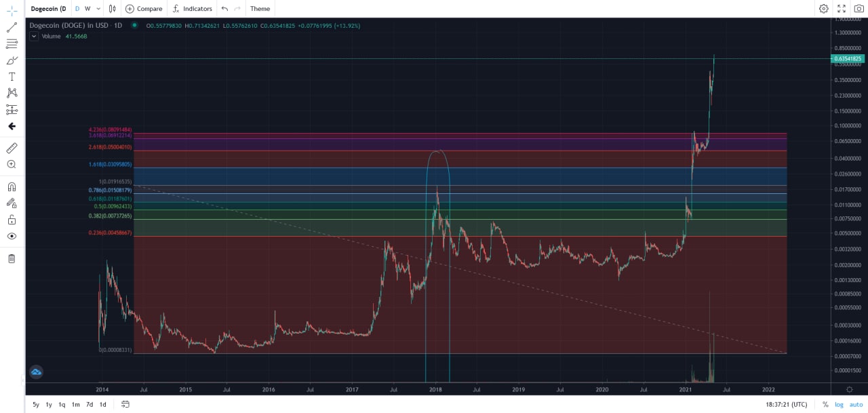Screen dimensions: 868x413
Task: Click the cloud logo badge on chart
Action: 36,372
